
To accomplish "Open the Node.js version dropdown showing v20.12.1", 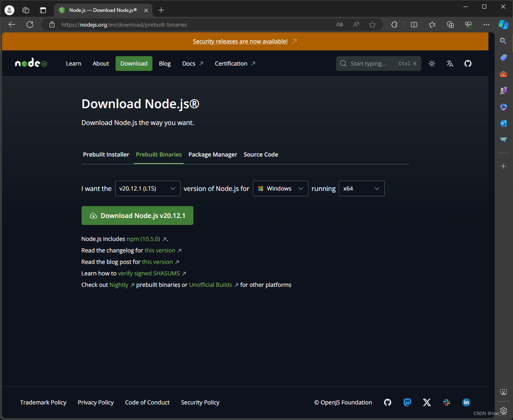I will point(148,188).
